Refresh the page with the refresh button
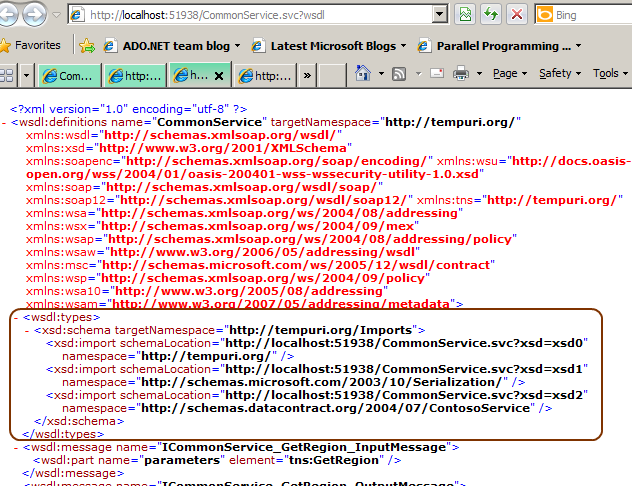 (x=491, y=15)
